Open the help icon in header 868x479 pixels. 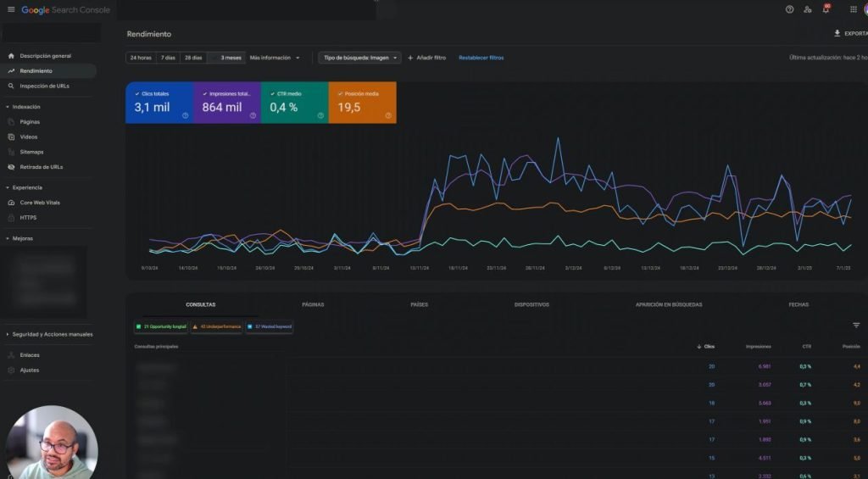(789, 9)
